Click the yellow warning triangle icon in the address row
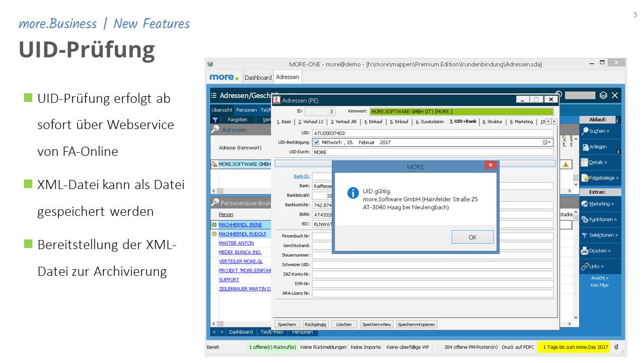644x363 pixels. pyautogui.click(x=565, y=164)
